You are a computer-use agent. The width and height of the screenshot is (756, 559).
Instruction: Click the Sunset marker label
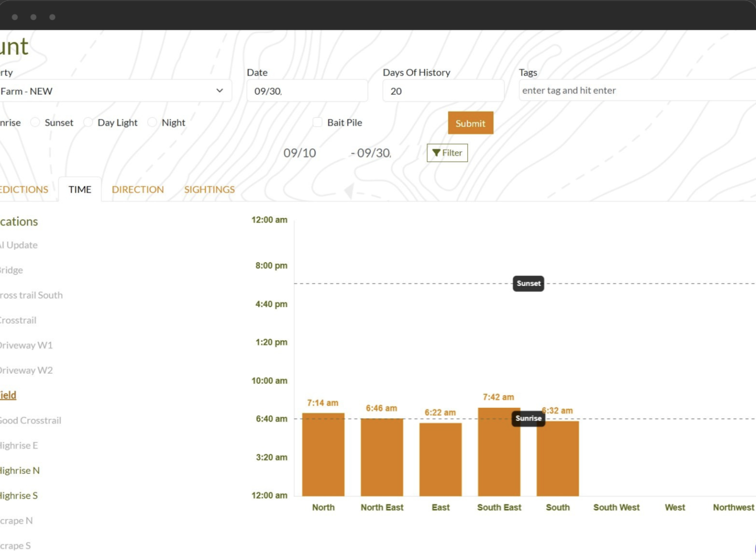(528, 284)
